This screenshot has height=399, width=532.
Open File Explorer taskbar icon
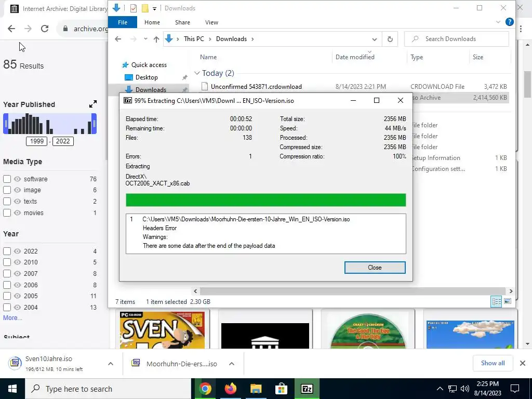tap(256, 389)
